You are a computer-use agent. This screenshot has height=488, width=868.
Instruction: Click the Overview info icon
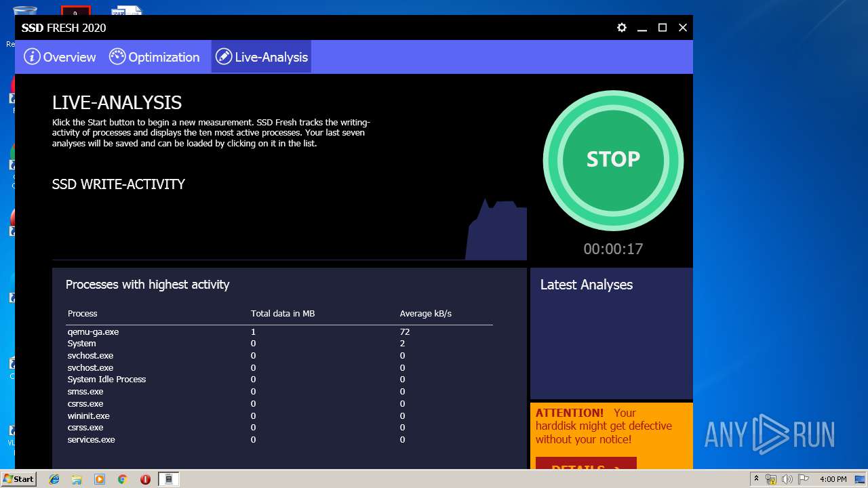click(x=32, y=57)
